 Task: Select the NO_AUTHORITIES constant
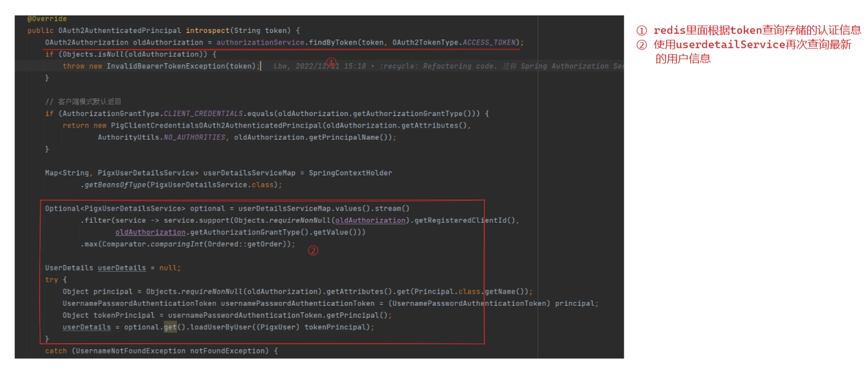tap(194, 137)
